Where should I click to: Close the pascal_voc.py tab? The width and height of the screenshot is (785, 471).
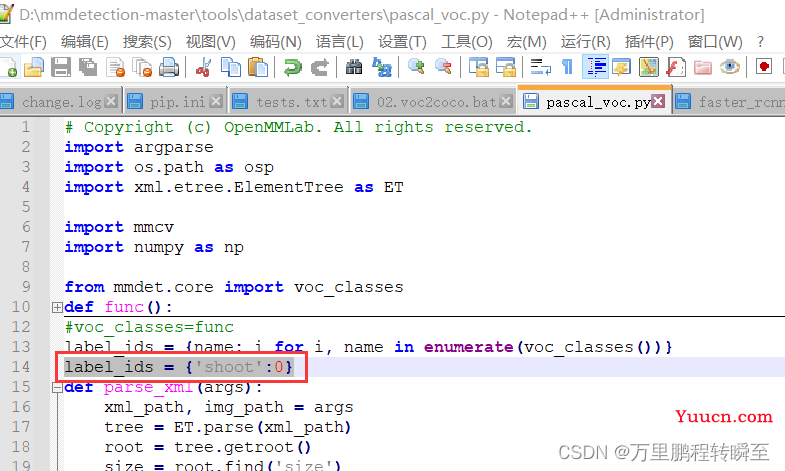658,102
